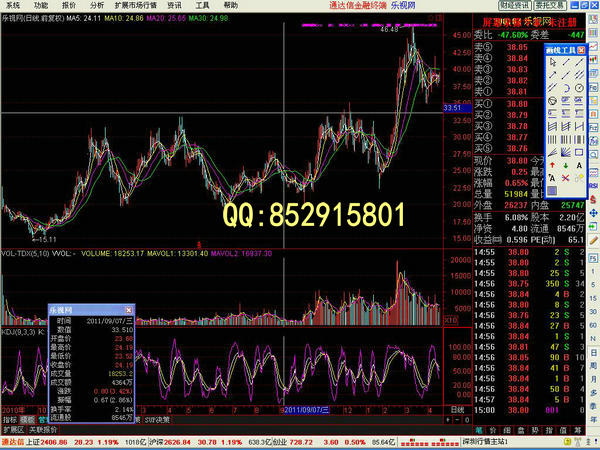Click the red X delete-drawing tool
This screenshot has height=450, width=600.
[x=566, y=178]
